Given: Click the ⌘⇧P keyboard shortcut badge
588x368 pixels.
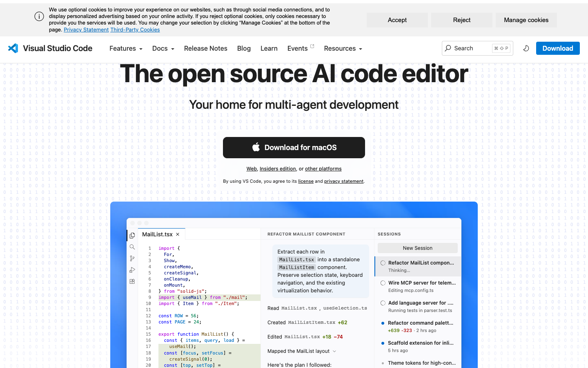Looking at the screenshot, I should [501, 48].
